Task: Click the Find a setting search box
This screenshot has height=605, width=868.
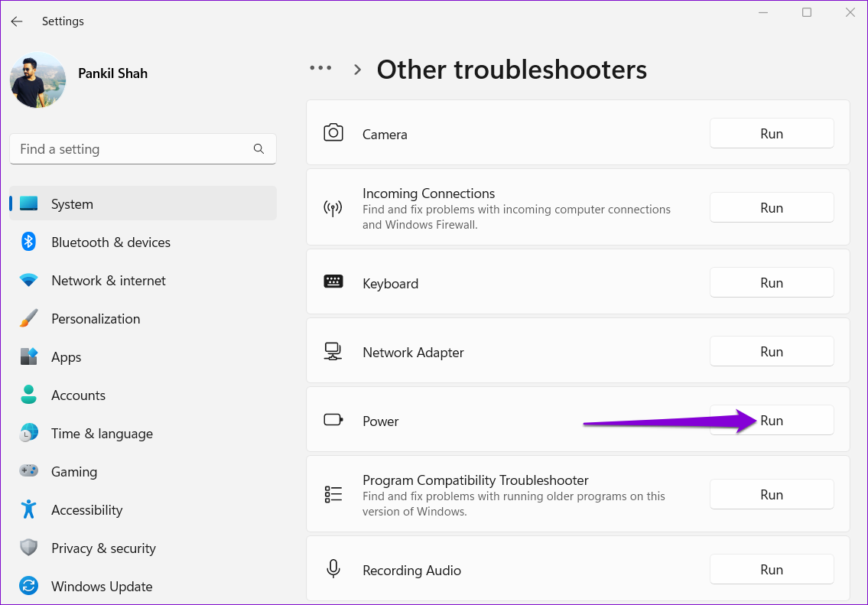Action: point(134,149)
